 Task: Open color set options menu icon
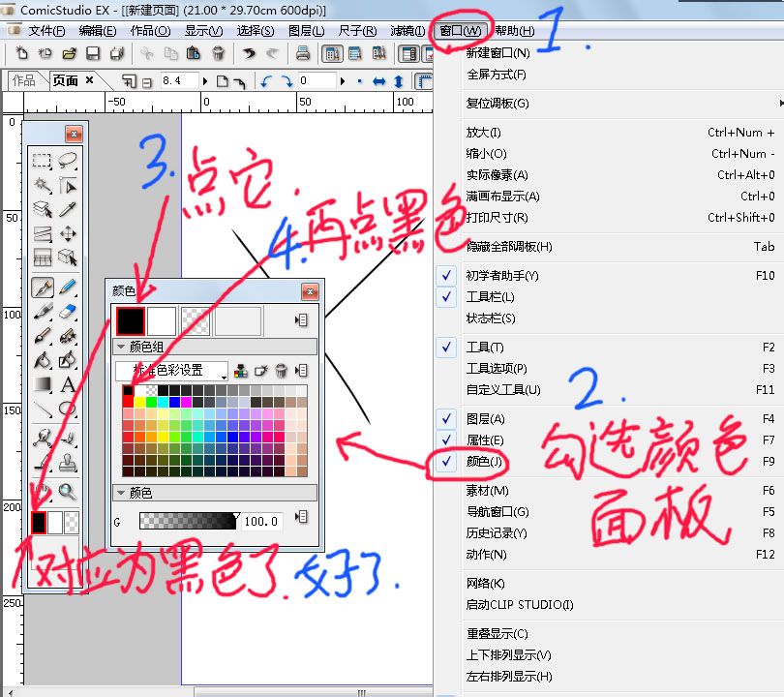[301, 371]
